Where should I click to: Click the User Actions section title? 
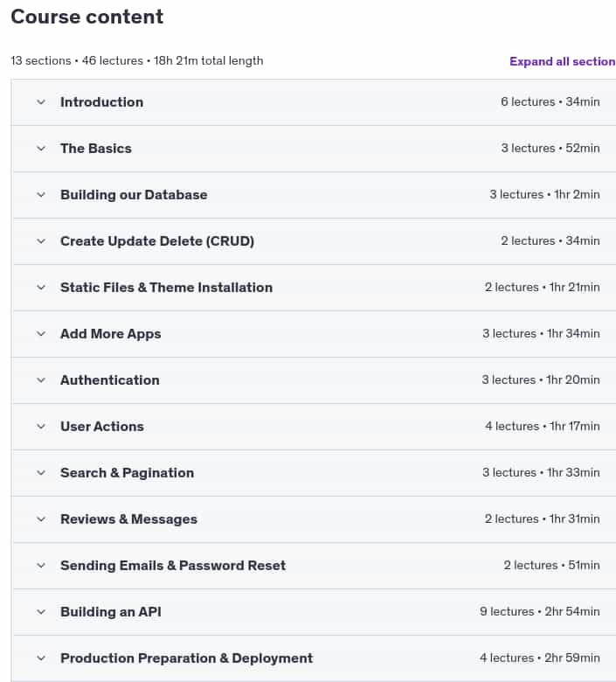[x=102, y=427]
